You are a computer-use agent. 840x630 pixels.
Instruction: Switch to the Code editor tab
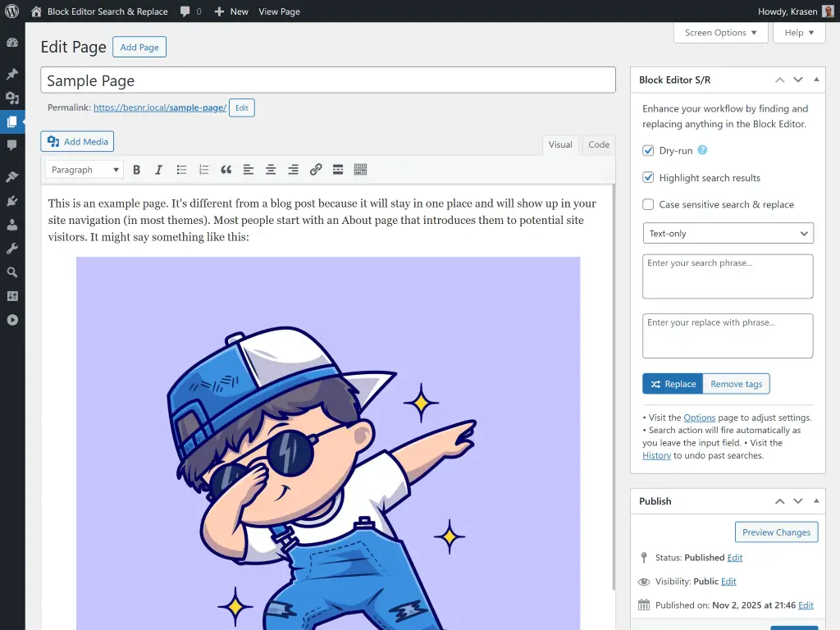tap(598, 144)
